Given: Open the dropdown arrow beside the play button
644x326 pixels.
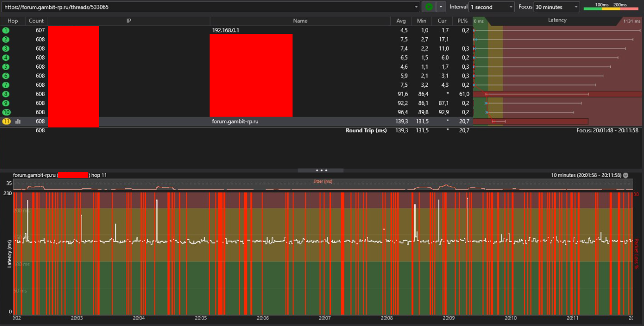Looking at the screenshot, I should click(x=441, y=7).
